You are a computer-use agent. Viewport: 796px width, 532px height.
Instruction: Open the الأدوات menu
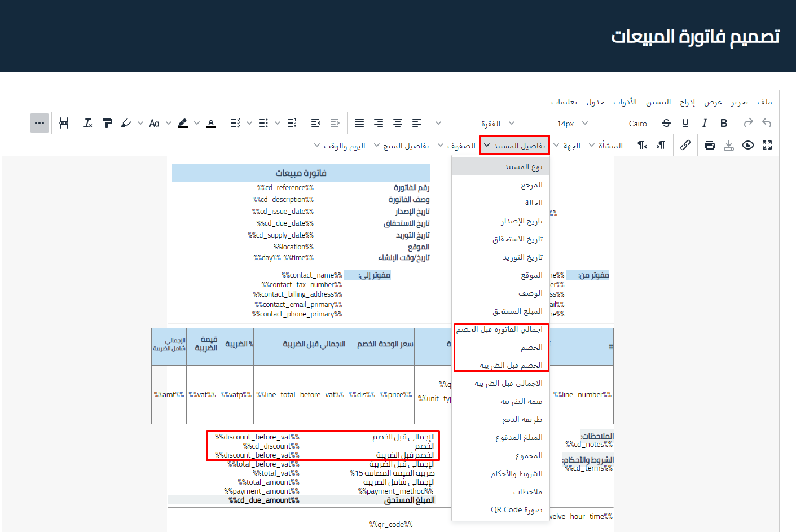tap(625, 102)
